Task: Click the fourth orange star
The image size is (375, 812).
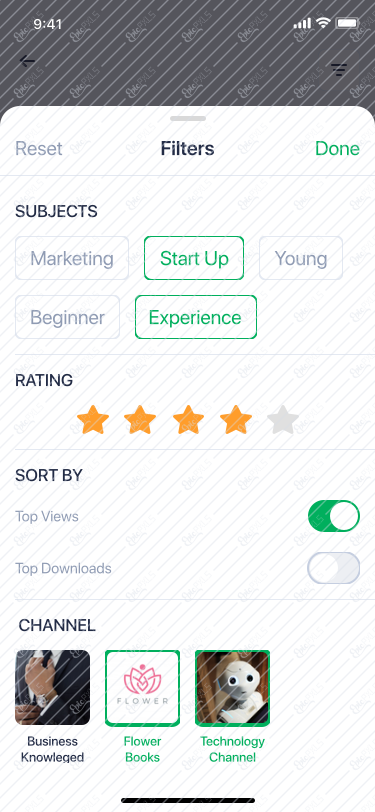Action: coord(236,419)
